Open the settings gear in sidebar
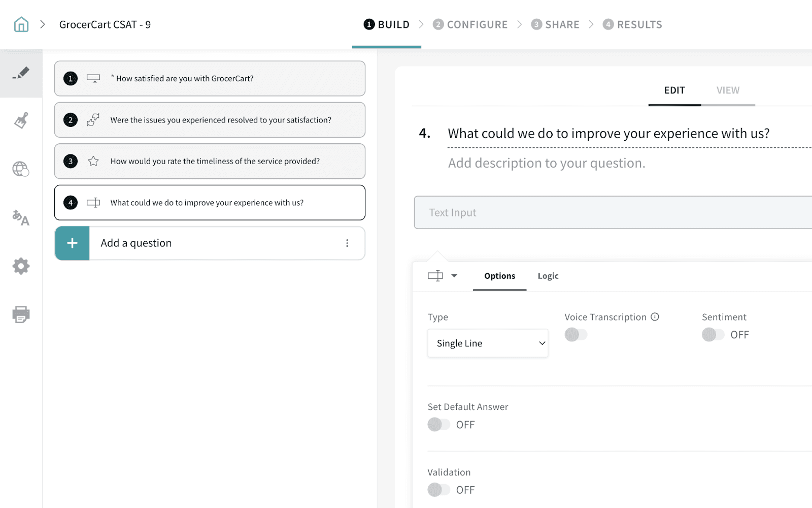Screen dimensions: 812x508 coord(21,266)
